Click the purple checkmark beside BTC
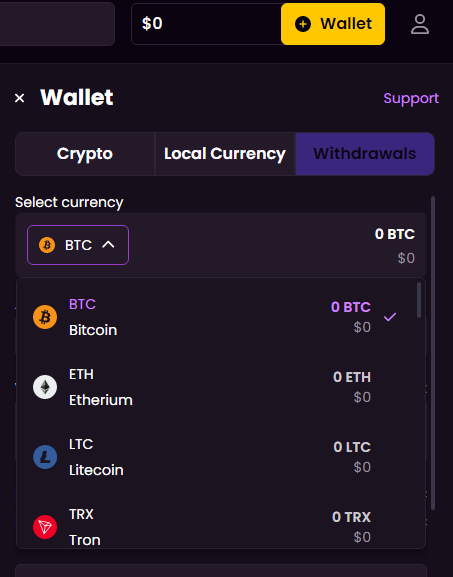 (x=390, y=317)
